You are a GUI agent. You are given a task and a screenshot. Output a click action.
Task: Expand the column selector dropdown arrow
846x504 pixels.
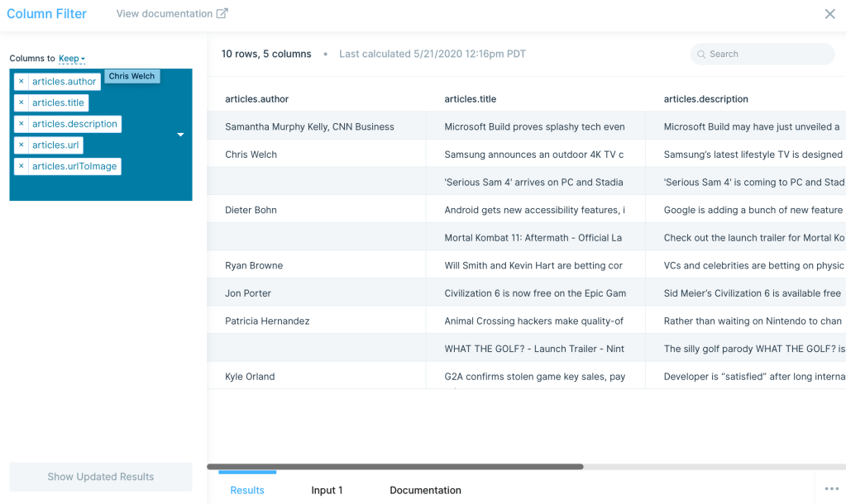(180, 135)
